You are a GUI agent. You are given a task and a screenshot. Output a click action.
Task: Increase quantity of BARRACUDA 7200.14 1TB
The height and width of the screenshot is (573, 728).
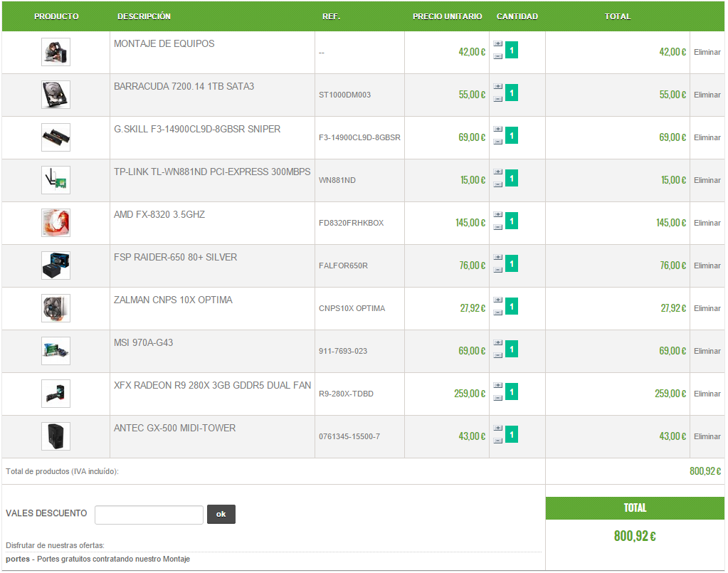coord(497,86)
